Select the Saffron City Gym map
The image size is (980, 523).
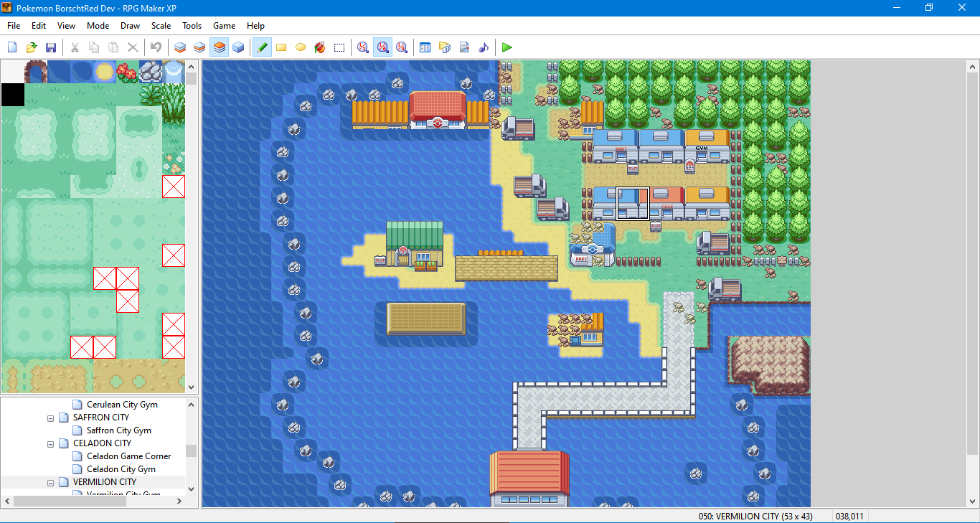point(119,430)
